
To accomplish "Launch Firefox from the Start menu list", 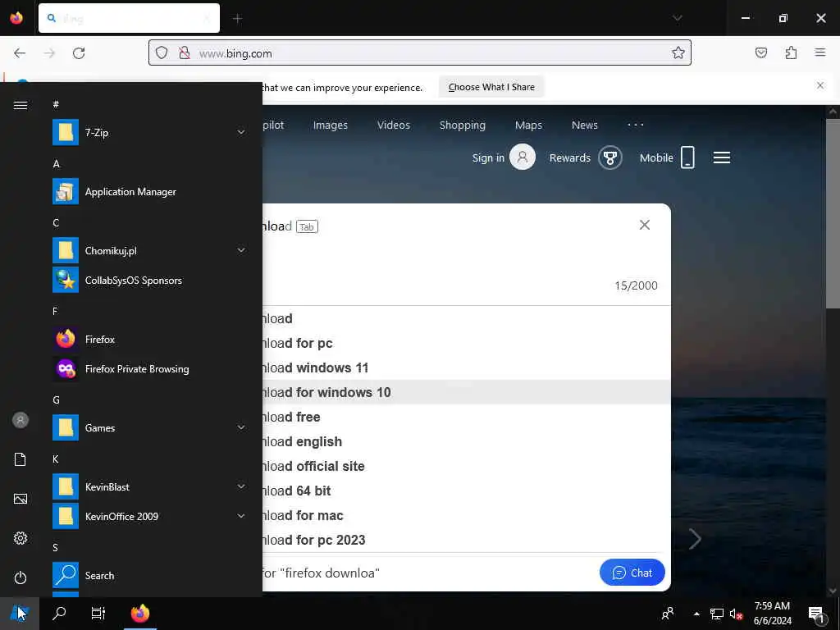I will (x=149, y=339).
